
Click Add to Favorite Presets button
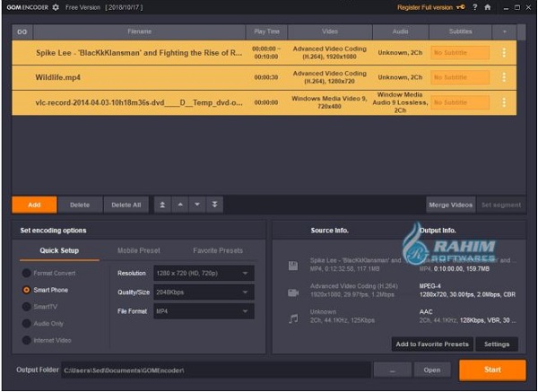point(432,344)
